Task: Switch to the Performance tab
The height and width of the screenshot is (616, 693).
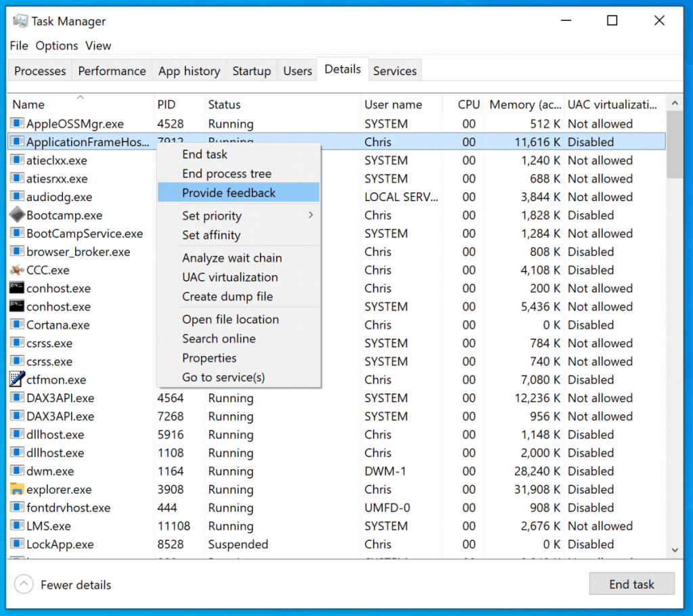Action: (x=112, y=71)
